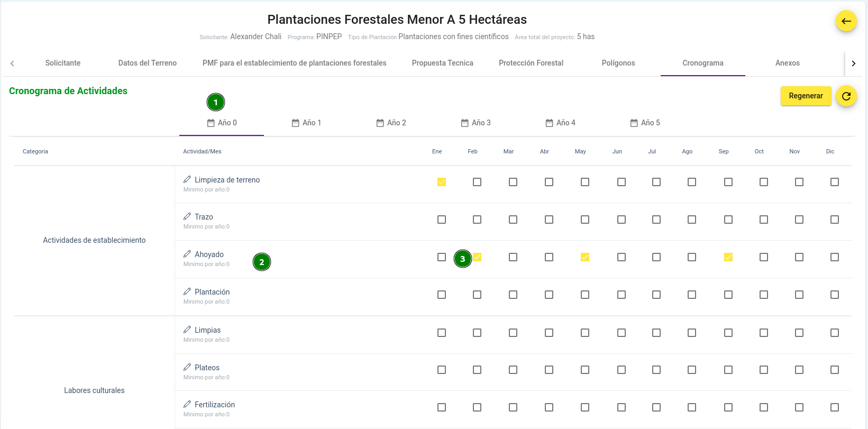Screen dimensions: 868x429
Task: Click the Regenerar button
Action: 806,96
